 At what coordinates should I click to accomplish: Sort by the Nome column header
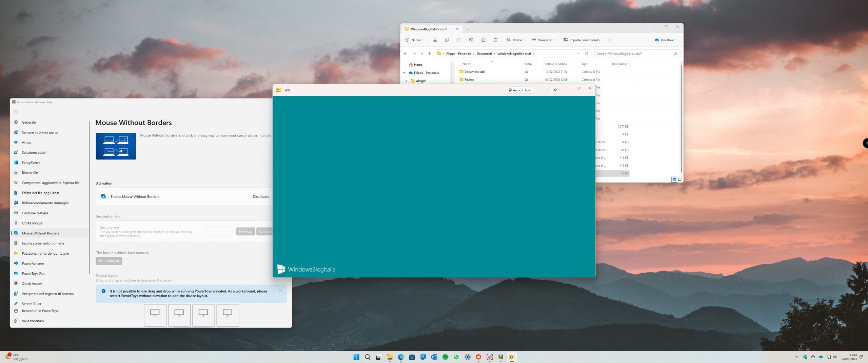pyautogui.click(x=467, y=64)
